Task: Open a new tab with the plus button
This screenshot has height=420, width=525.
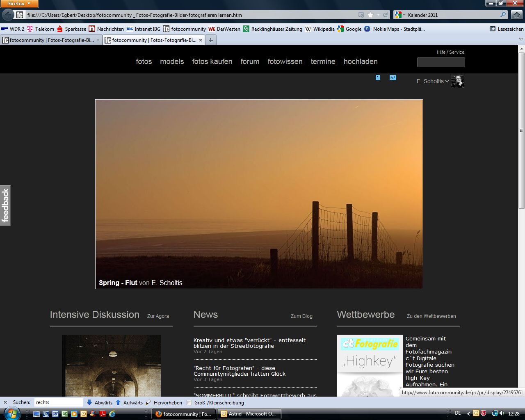Action: pyautogui.click(x=210, y=40)
